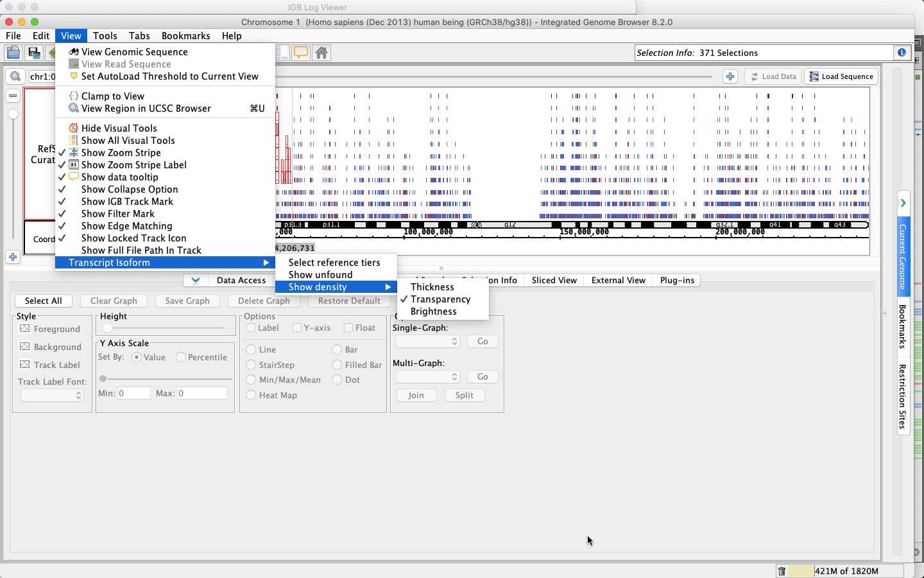This screenshot has height=578, width=924.
Task: Click the horizontal zoom-in plus icon
Action: coord(730,76)
